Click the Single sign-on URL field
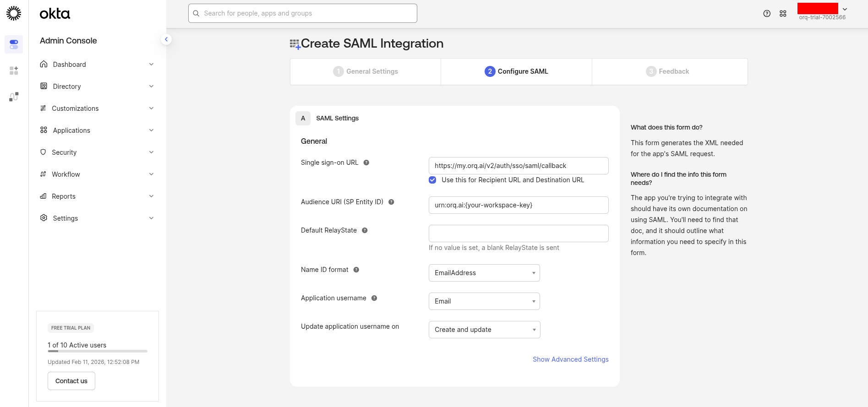The image size is (868, 407). (x=519, y=166)
